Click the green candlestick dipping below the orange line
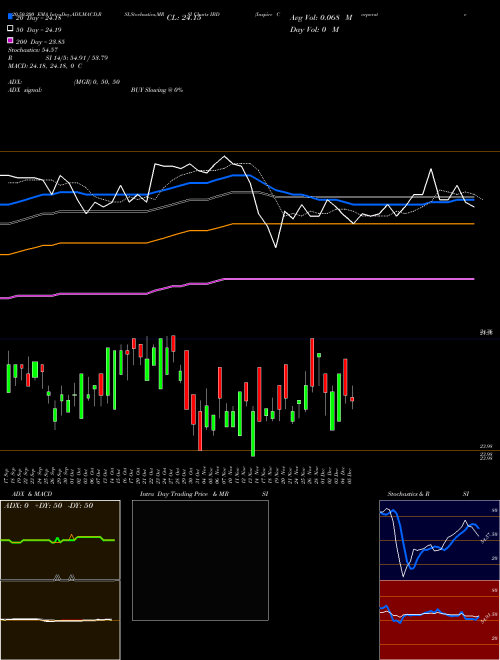The image size is (500, 660). click(253, 434)
